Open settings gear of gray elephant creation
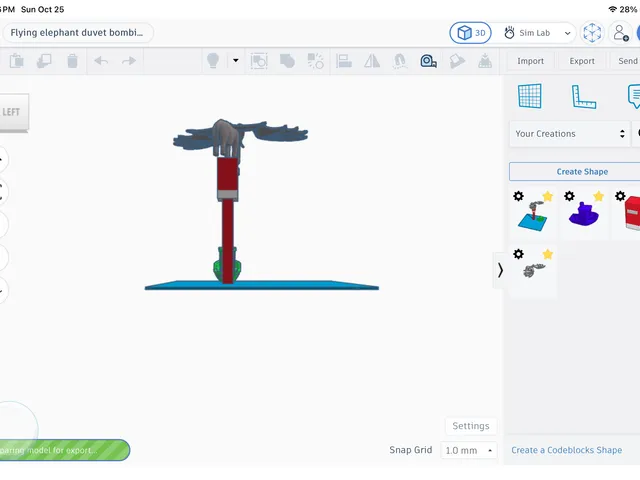Viewport: 640px width, 480px height. pyautogui.click(x=518, y=254)
